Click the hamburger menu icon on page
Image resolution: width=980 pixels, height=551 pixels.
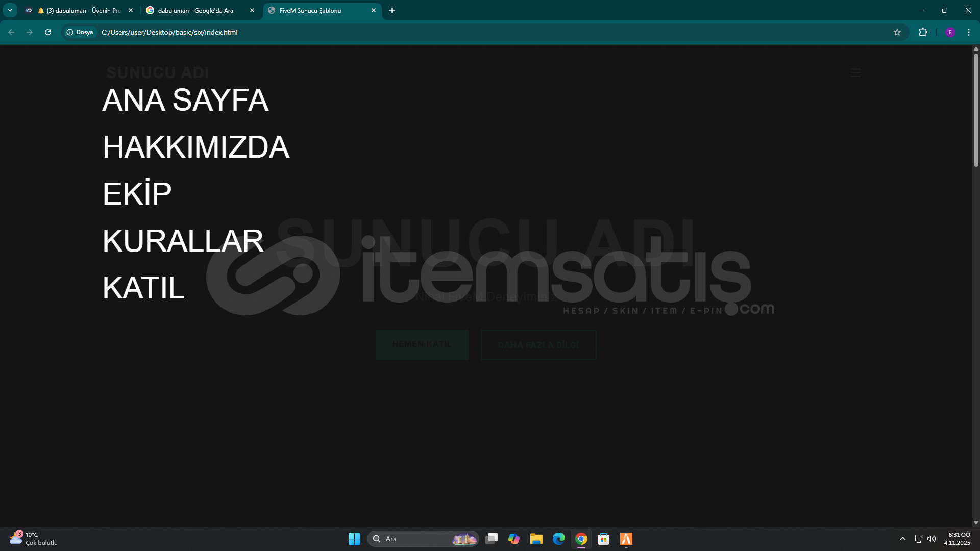pos(855,73)
